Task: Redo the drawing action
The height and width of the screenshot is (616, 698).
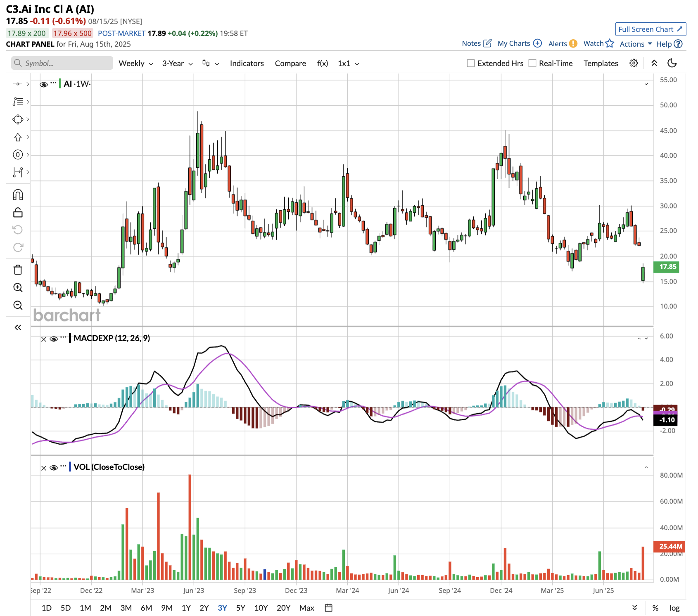Action: (18, 247)
